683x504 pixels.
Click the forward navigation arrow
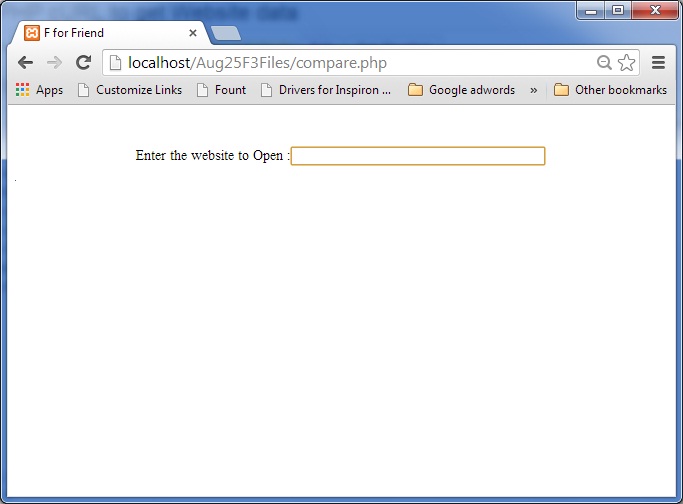pos(54,63)
